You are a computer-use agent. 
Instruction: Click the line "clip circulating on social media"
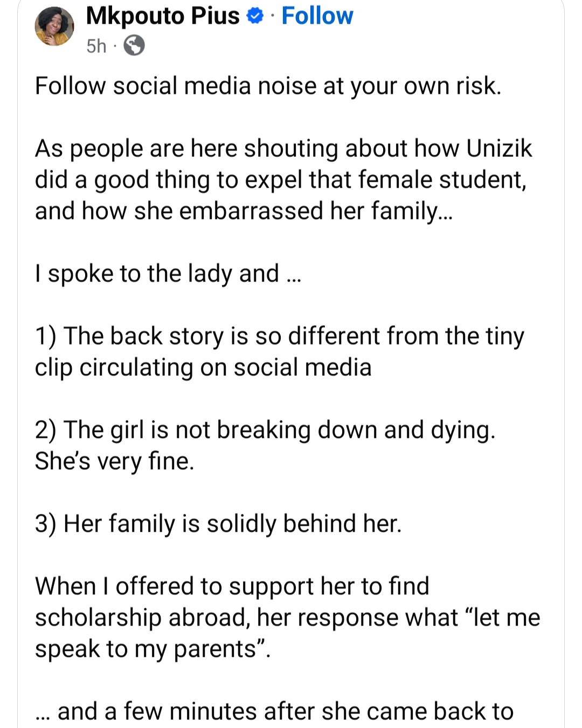(x=203, y=368)
